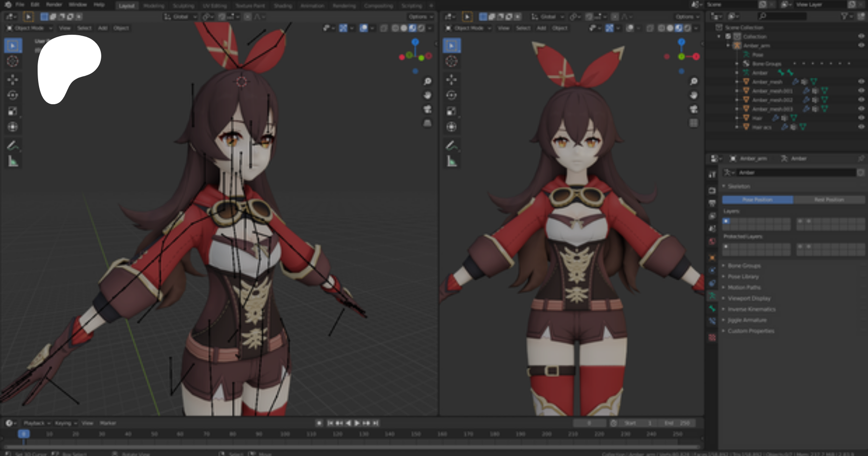Select the Move tool in the viewport toolbar

pyautogui.click(x=14, y=80)
